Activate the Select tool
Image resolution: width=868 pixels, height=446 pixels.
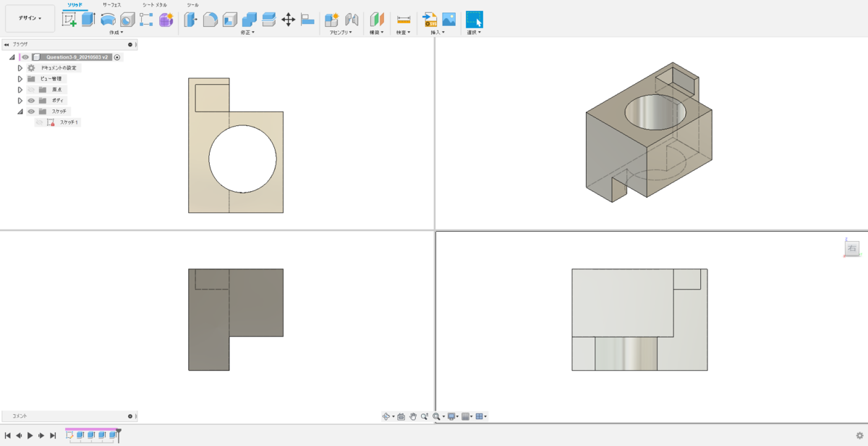point(475,20)
